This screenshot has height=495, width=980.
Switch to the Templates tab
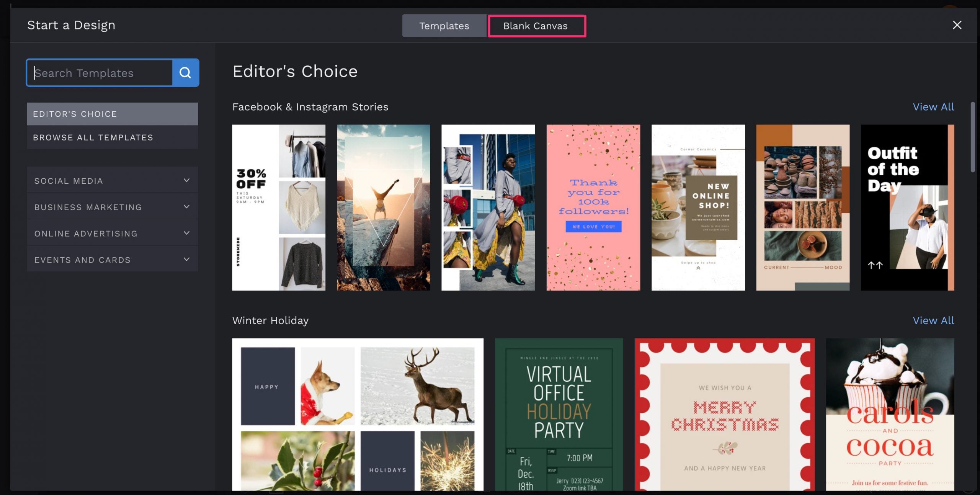click(444, 26)
